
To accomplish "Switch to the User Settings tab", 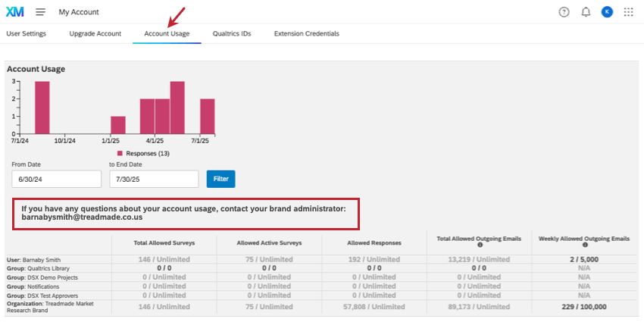I will (27, 33).
